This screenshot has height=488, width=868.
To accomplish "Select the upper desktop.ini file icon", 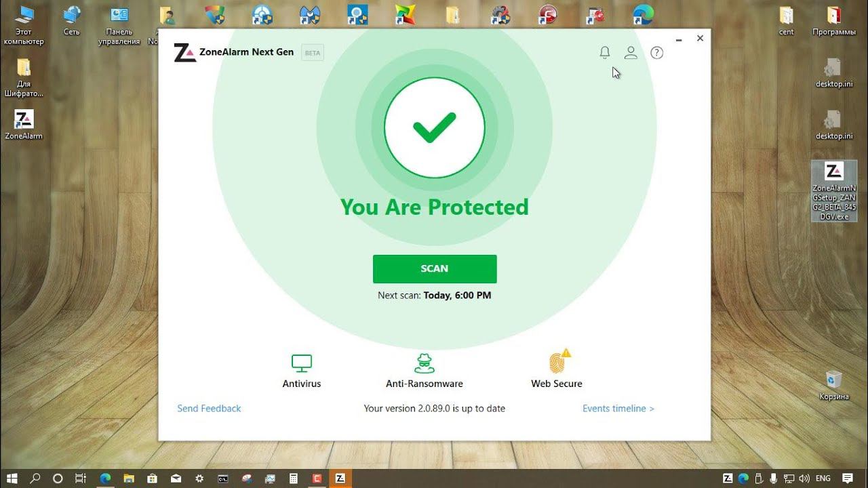I will point(834,73).
